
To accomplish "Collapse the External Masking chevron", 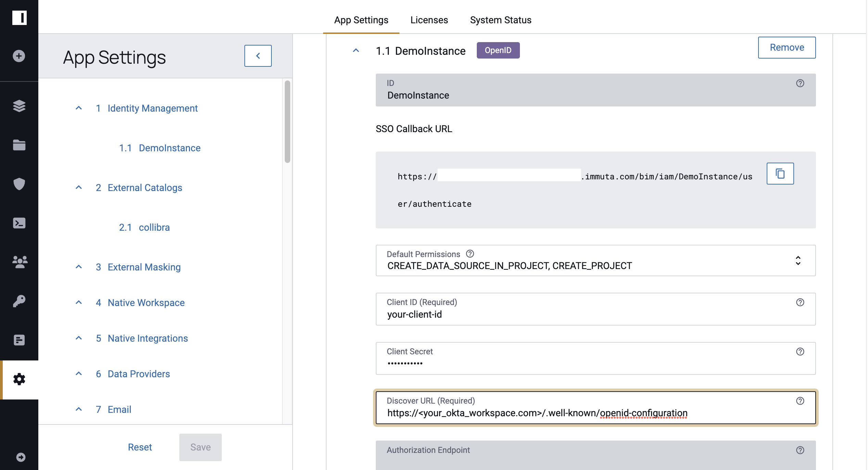I will click(79, 267).
